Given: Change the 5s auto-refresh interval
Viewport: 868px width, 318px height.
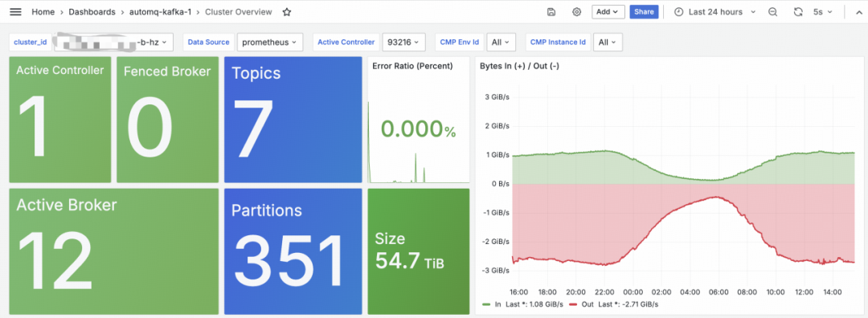Looking at the screenshot, I should pyautogui.click(x=823, y=11).
